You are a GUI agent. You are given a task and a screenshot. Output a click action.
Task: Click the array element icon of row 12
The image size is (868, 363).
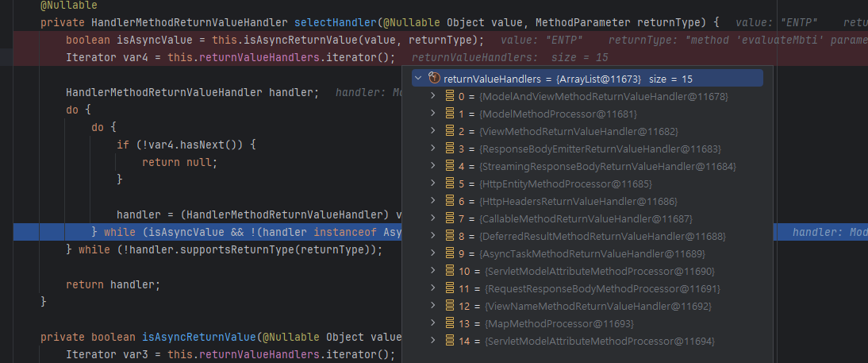(450, 306)
